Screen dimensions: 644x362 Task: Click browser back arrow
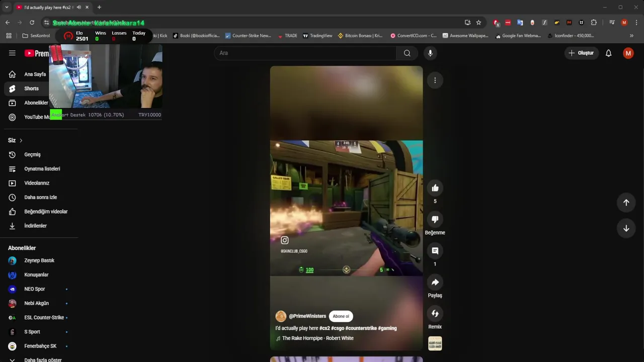pos(8,23)
